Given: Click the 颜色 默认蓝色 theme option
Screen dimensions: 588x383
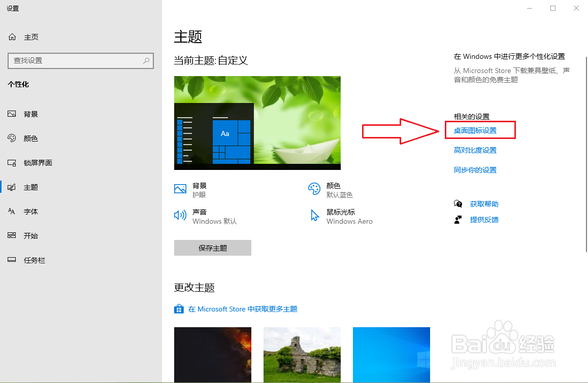Looking at the screenshot, I should pyautogui.click(x=331, y=190).
